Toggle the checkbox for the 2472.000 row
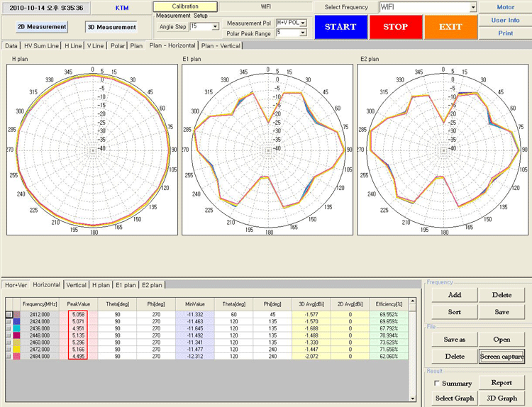 point(9,350)
